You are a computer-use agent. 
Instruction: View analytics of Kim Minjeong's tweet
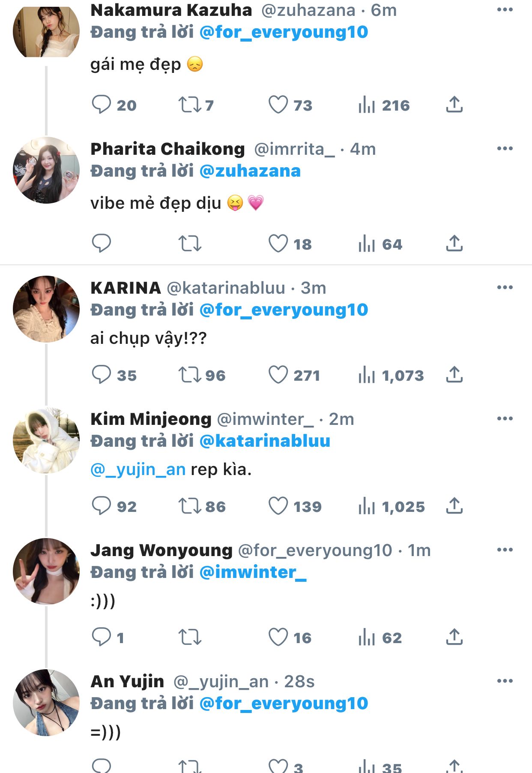367,506
